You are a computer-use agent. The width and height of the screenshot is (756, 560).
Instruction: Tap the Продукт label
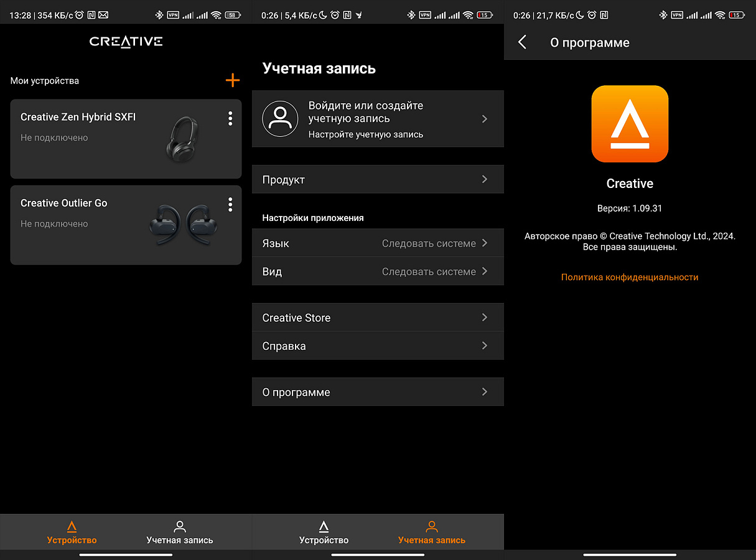pos(284,180)
